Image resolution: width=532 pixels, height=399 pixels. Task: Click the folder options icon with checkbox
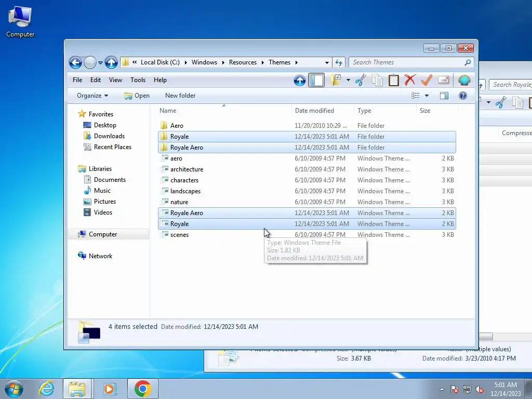pyautogui.click(x=336, y=80)
